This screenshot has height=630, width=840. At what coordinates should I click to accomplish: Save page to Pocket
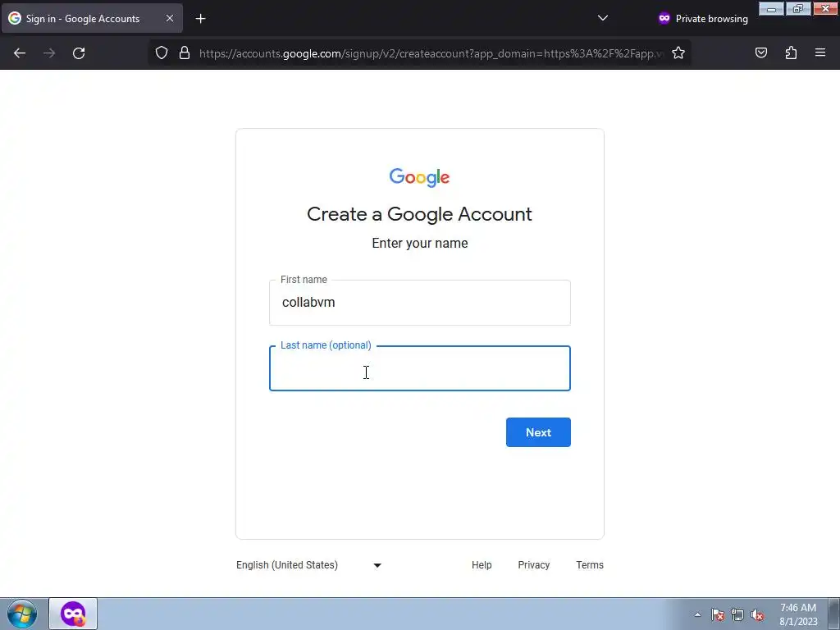[x=761, y=53]
